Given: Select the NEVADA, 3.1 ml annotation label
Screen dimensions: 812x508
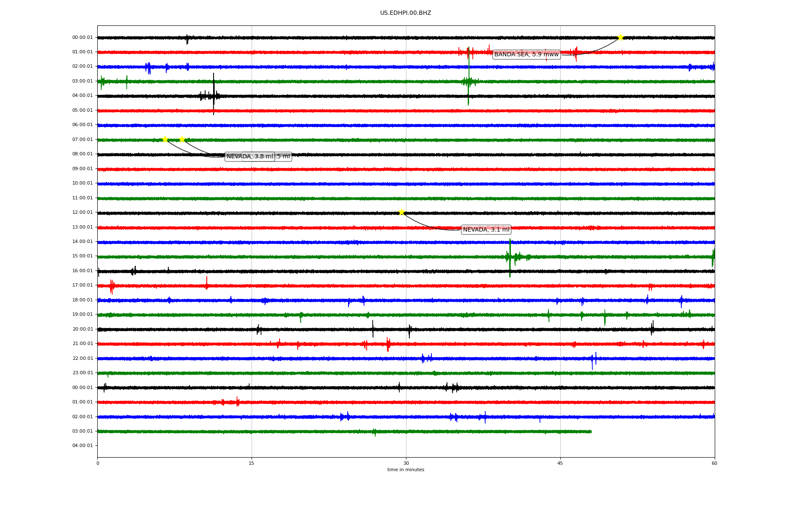Looking at the screenshot, I should click(x=486, y=229).
